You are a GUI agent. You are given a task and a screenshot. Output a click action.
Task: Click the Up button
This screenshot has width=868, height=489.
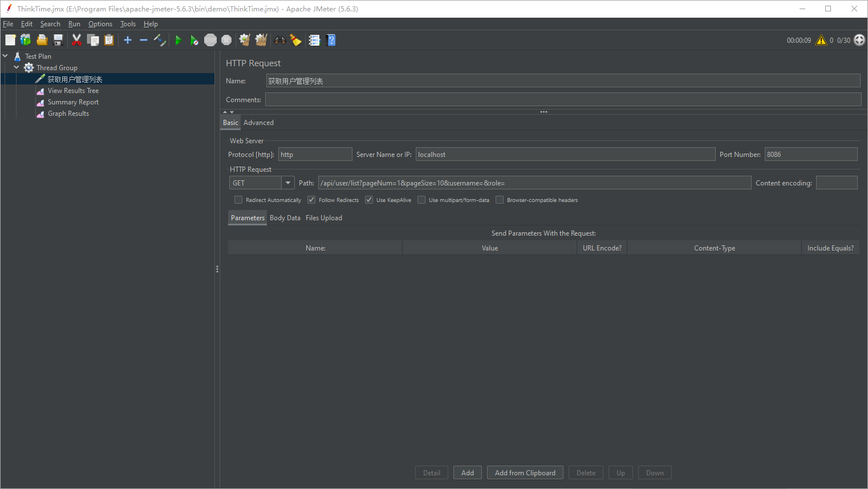(620, 472)
